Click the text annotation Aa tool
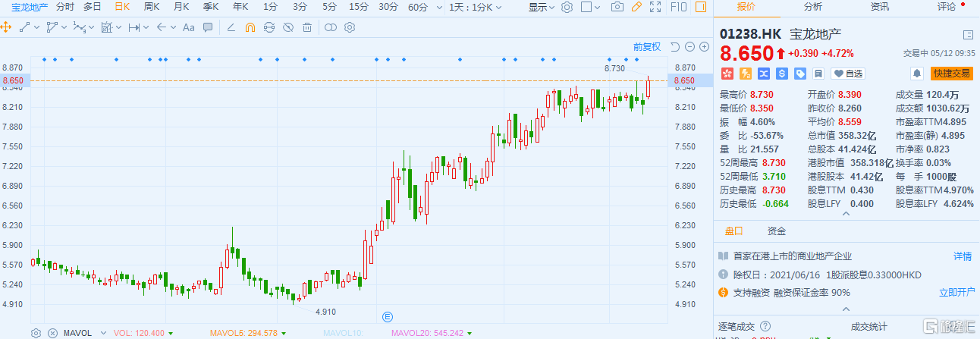 click(188, 27)
